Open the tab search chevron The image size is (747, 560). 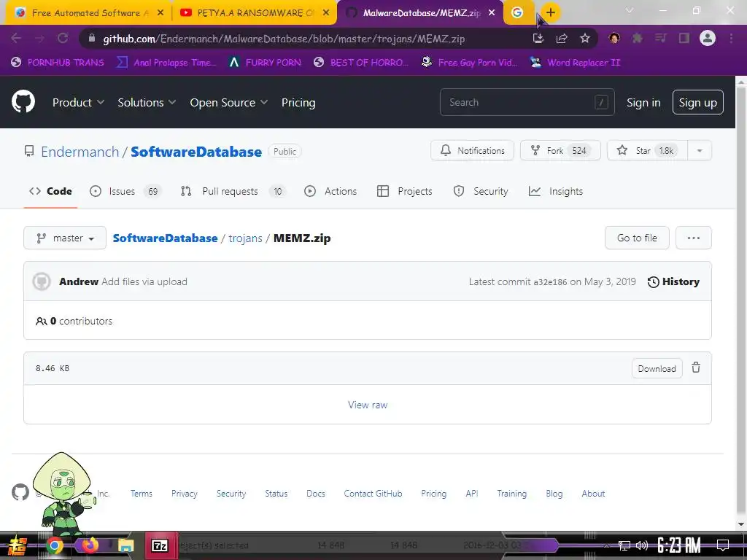629,10
